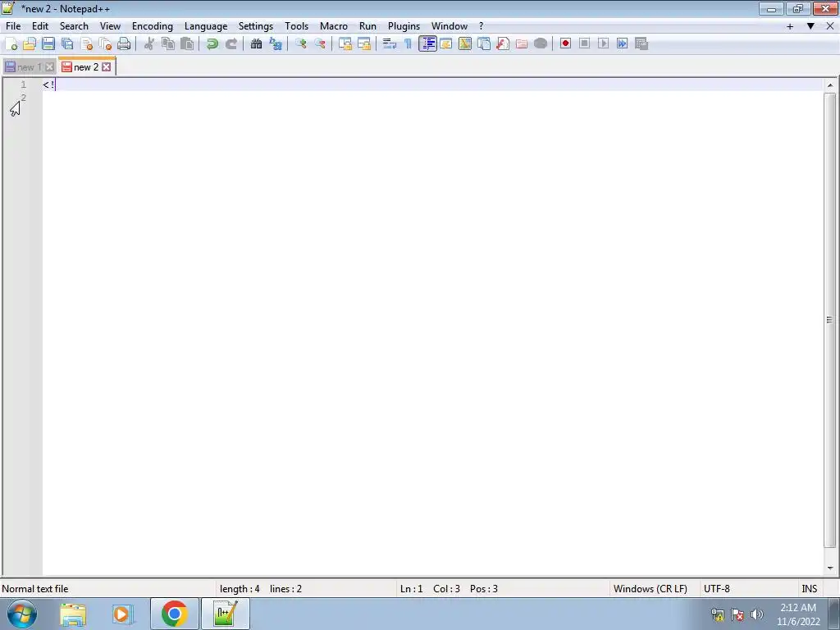Start macro recording with red dot
The width and height of the screenshot is (840, 630).
(x=565, y=44)
